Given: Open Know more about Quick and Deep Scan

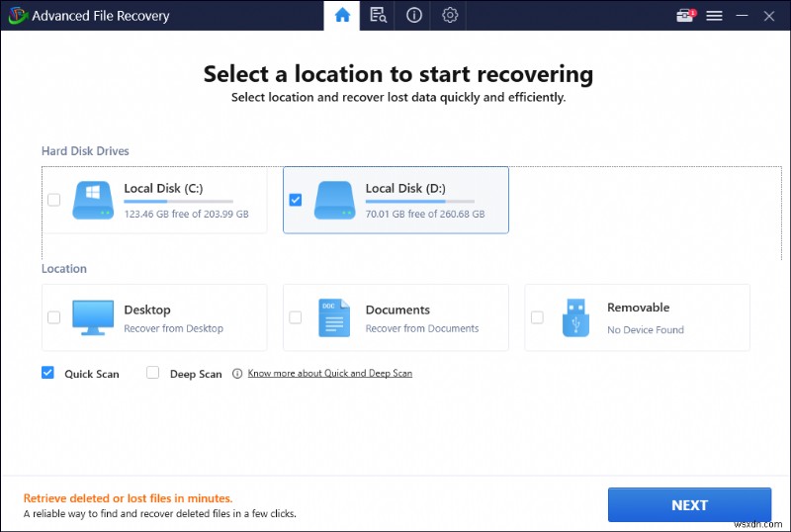Looking at the screenshot, I should (330, 373).
